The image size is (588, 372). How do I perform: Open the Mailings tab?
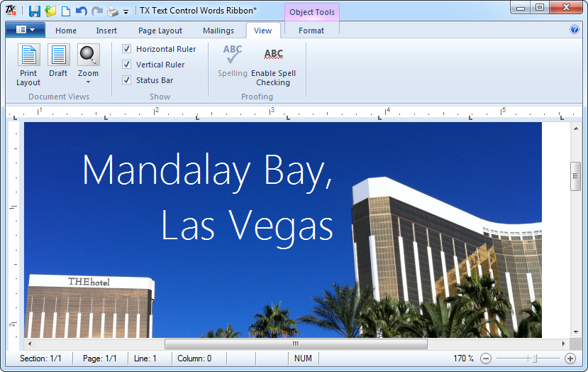point(218,31)
